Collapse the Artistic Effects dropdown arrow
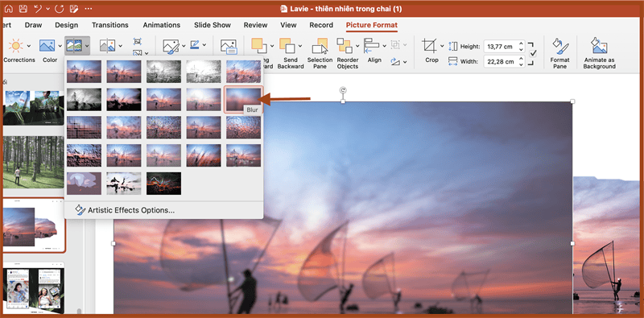The image size is (644, 318). (87, 46)
